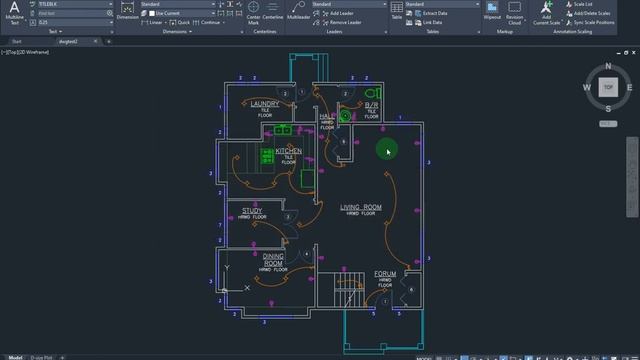Viewport: 640px width, 360px height.
Task: Click the TOP face of ViewCube
Action: [608, 87]
